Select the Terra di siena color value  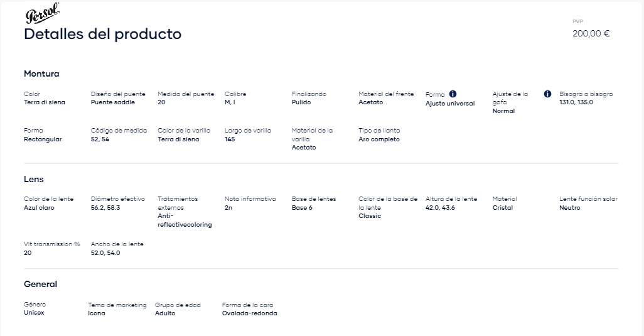click(x=45, y=102)
